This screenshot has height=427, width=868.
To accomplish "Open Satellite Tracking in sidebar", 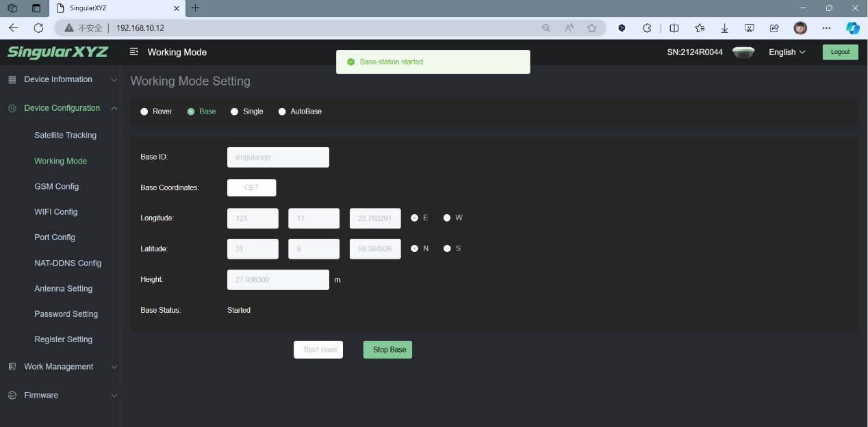I will (x=65, y=135).
